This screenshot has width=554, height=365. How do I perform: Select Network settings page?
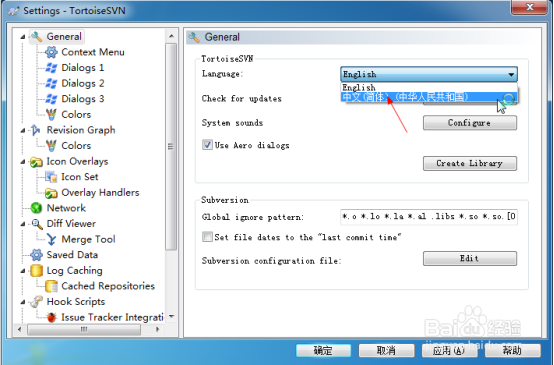pyautogui.click(x=66, y=208)
